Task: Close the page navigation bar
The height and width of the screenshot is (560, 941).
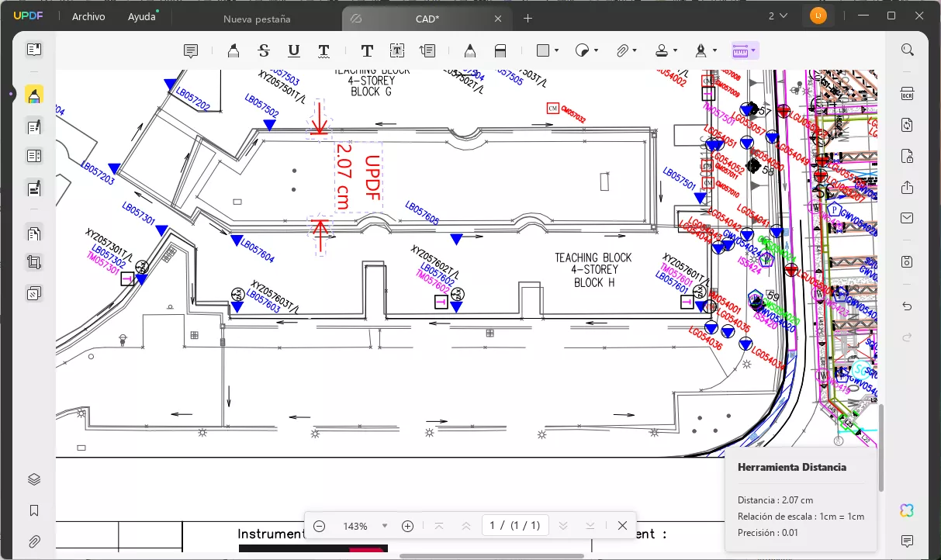Action: 622,526
